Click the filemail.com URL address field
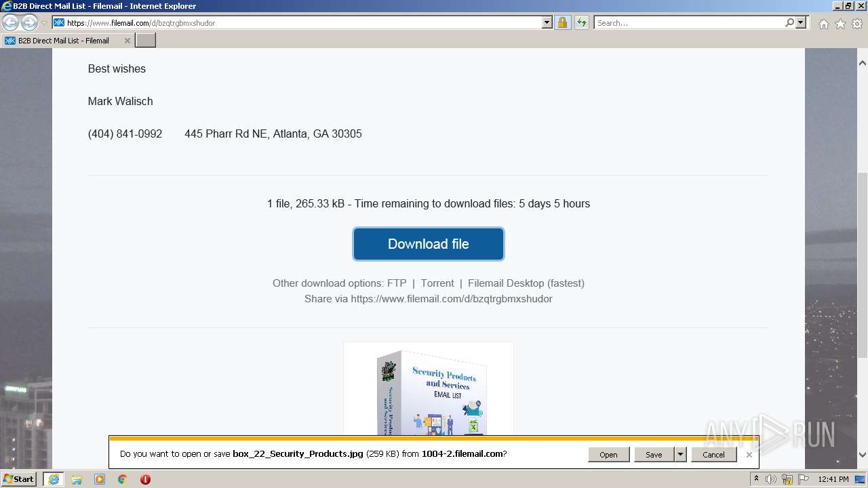This screenshot has height=488, width=868. (302, 22)
